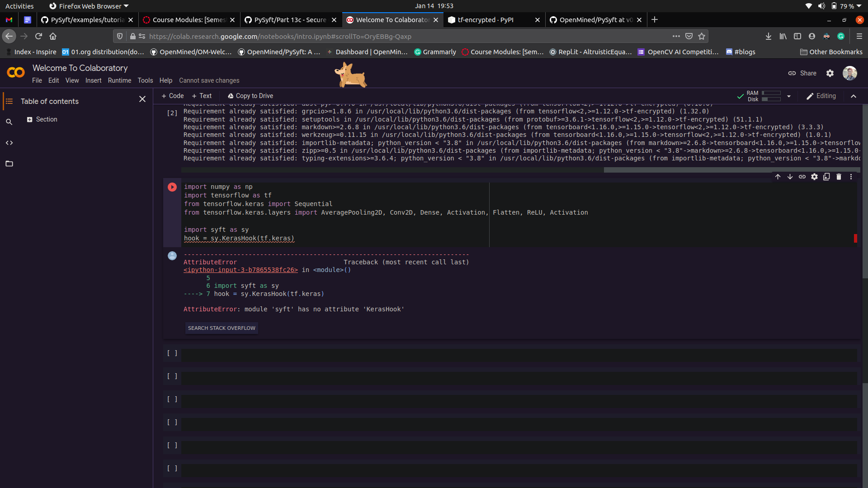Run the cell importing numpy and syft
The height and width of the screenshot is (488, 868).
[x=172, y=187]
